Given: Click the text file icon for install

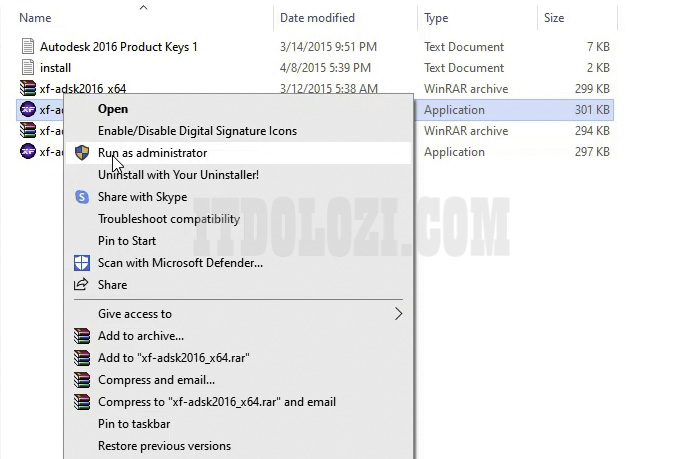Looking at the screenshot, I should (28, 68).
